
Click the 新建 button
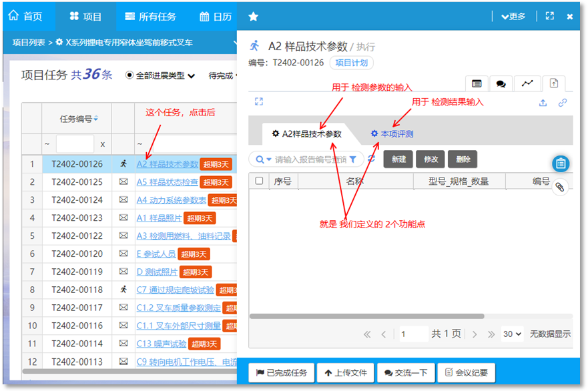398,159
